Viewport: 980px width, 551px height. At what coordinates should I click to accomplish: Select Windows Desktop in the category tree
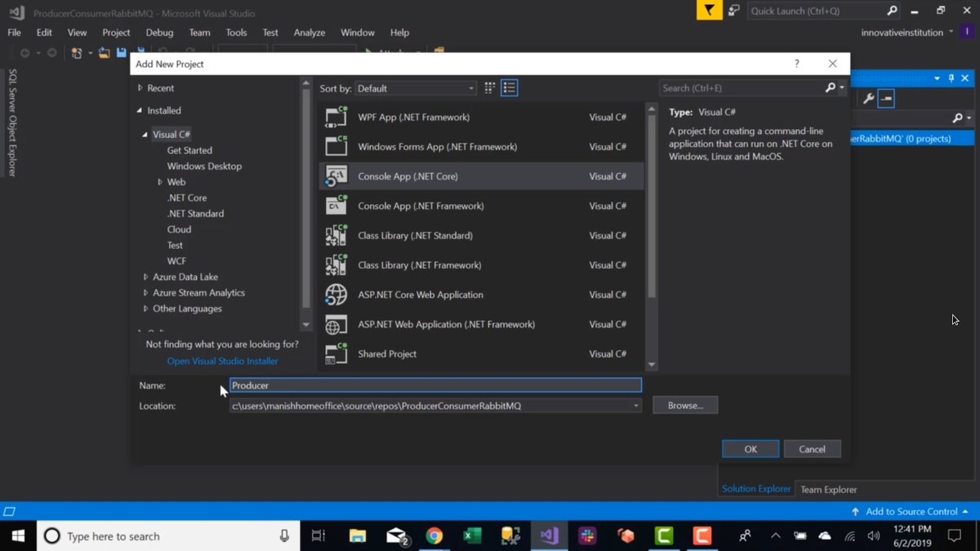click(204, 166)
